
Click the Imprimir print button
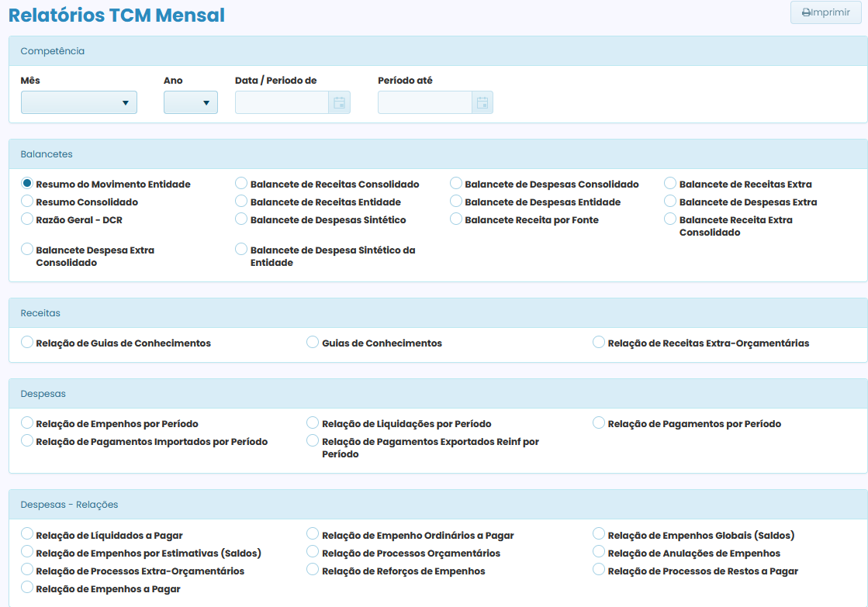pyautogui.click(x=825, y=12)
